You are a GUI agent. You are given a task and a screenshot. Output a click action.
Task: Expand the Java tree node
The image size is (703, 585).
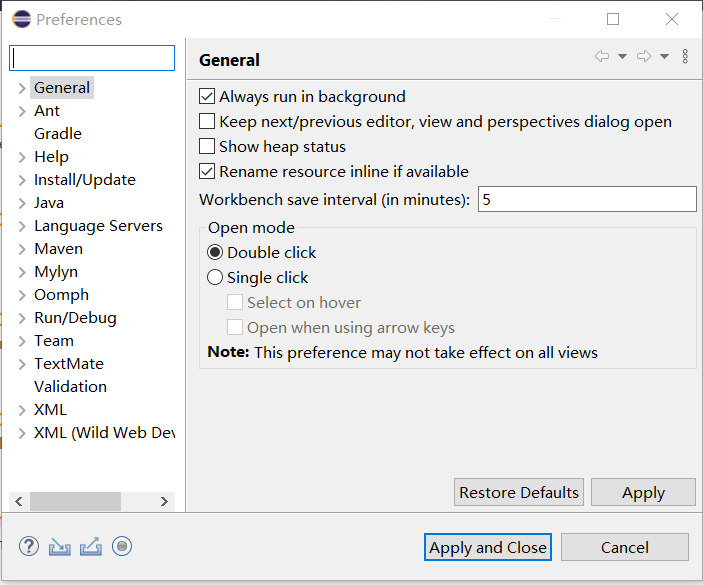coord(22,203)
